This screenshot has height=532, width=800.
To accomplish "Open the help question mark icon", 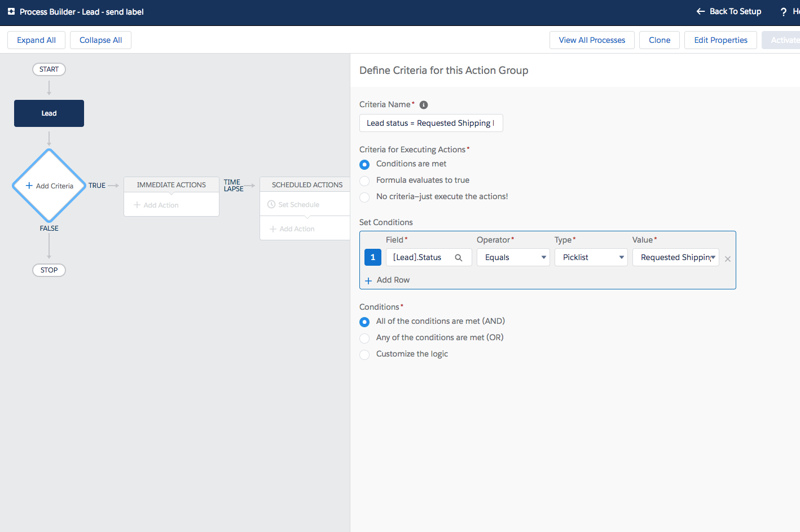I will (783, 12).
